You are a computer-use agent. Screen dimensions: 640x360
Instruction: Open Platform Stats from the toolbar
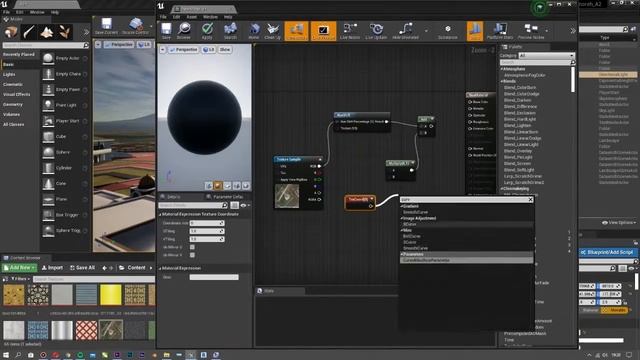pyautogui.click(x=500, y=31)
